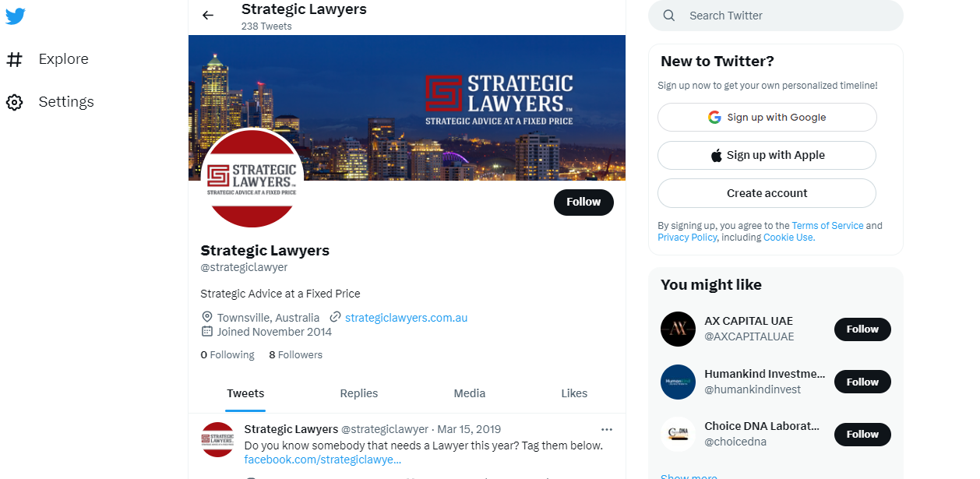Image resolution: width=980 pixels, height=479 pixels.
Task: Go back using the left arrow
Action: pyautogui.click(x=207, y=16)
